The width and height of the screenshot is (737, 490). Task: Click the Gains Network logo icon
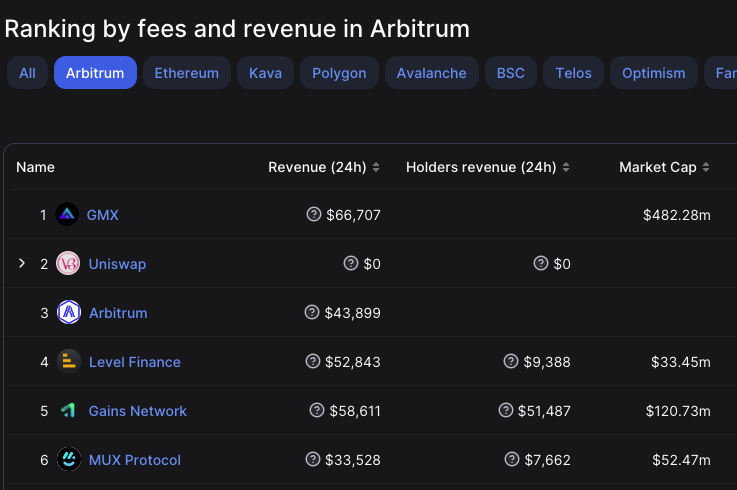click(69, 411)
